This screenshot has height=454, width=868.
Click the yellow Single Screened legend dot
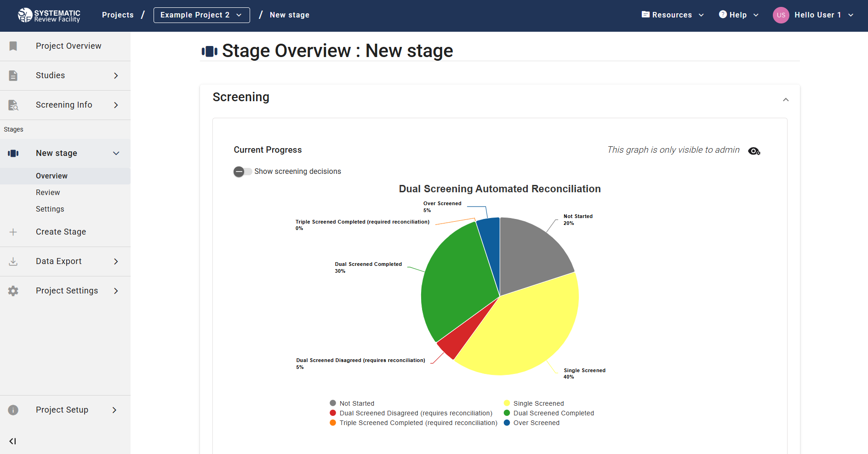507,403
